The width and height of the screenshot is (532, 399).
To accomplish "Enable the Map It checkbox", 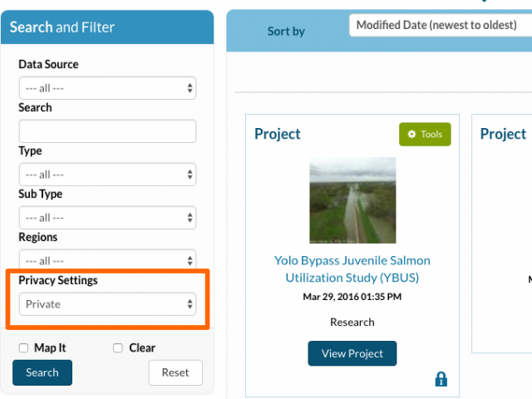I will pyautogui.click(x=23, y=347).
